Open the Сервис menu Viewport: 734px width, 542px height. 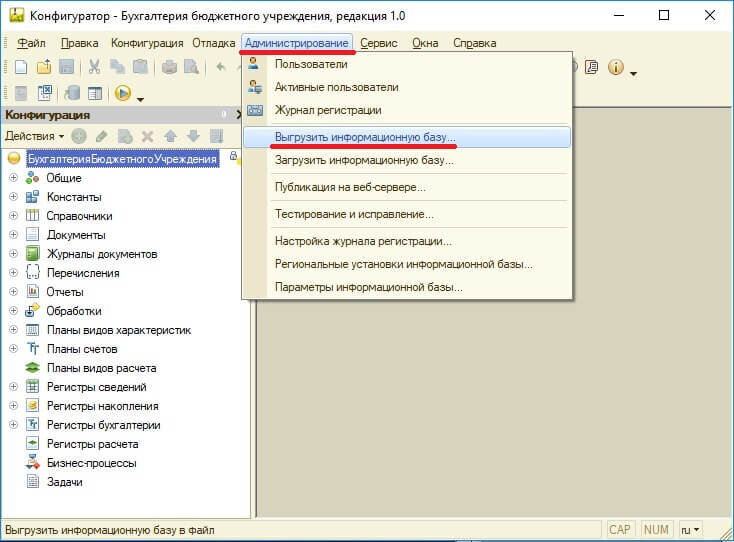pos(379,43)
